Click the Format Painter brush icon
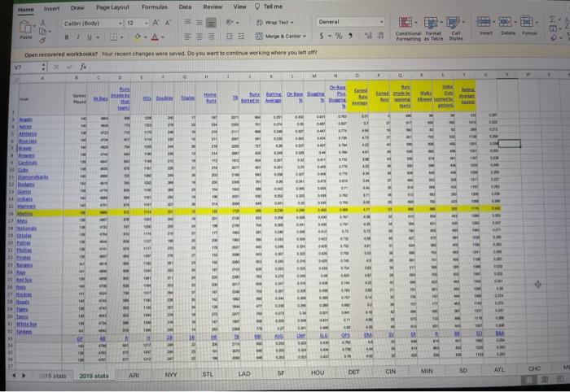Screen dimensions: 570x392 pyautogui.click(x=42, y=41)
